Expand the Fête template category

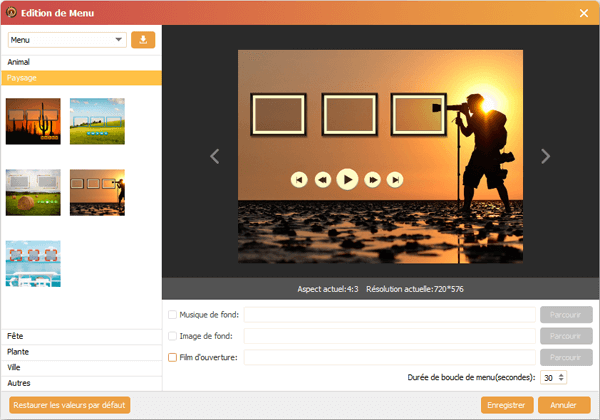pos(80,336)
